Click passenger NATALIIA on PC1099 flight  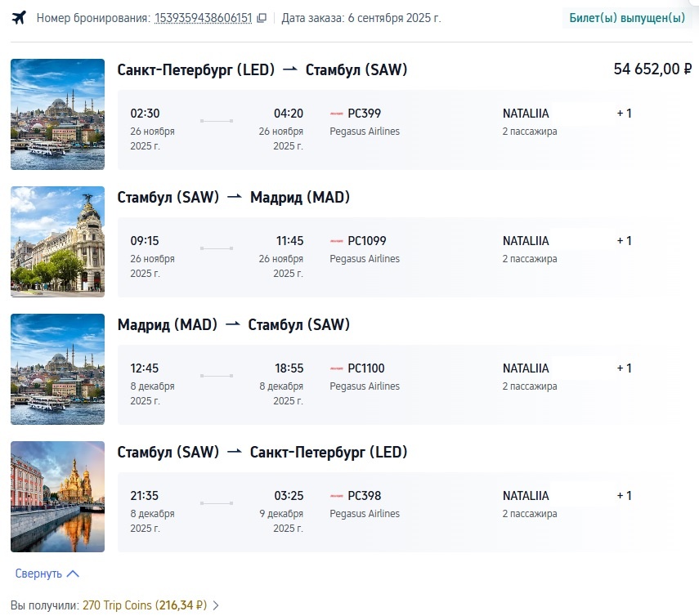point(526,241)
